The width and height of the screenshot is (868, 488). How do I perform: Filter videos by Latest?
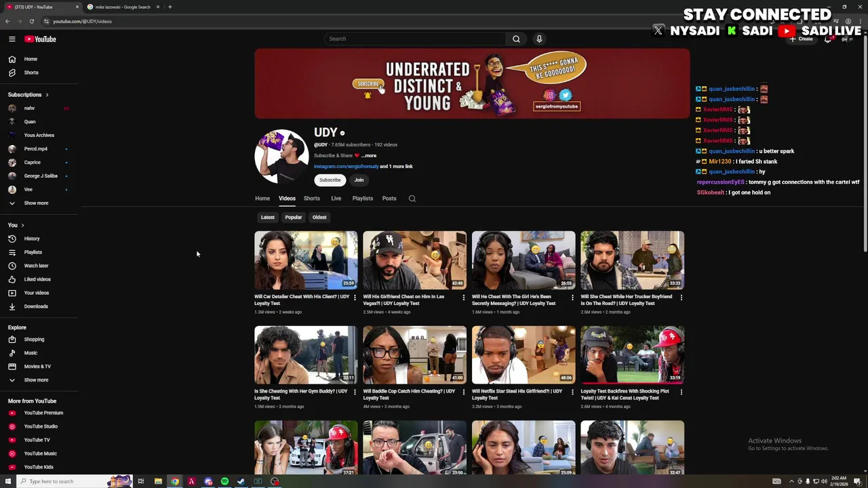click(x=268, y=218)
